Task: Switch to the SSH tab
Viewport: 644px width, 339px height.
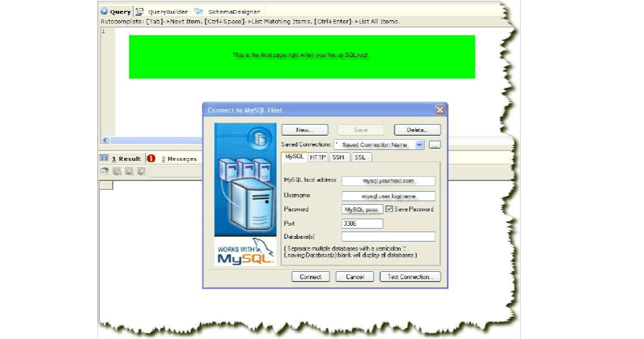Action: point(339,157)
